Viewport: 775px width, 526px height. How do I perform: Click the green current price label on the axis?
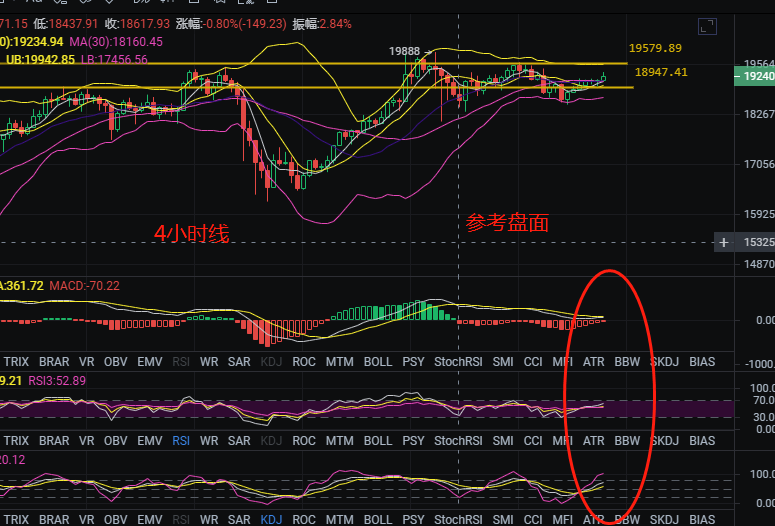[754, 76]
